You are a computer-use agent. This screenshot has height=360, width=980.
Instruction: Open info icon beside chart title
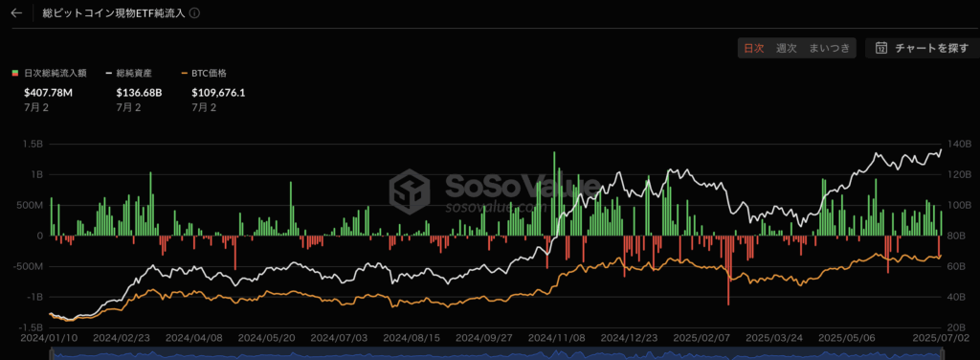(x=194, y=13)
